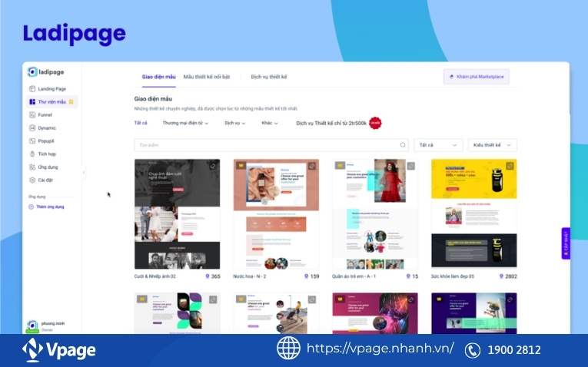Image resolution: width=588 pixels, height=367 pixels.
Task: Switch to Dịch vụ thiết kế tab
Action: pyautogui.click(x=269, y=77)
